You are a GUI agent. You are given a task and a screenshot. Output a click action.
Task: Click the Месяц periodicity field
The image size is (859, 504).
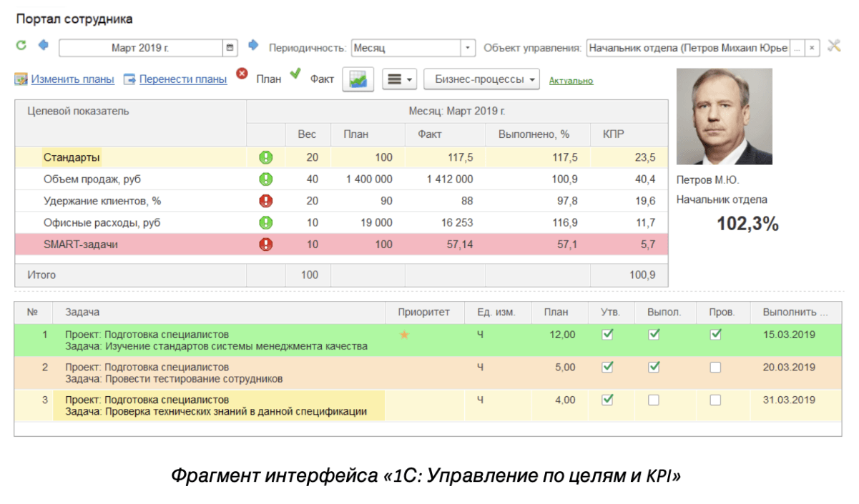coord(406,48)
